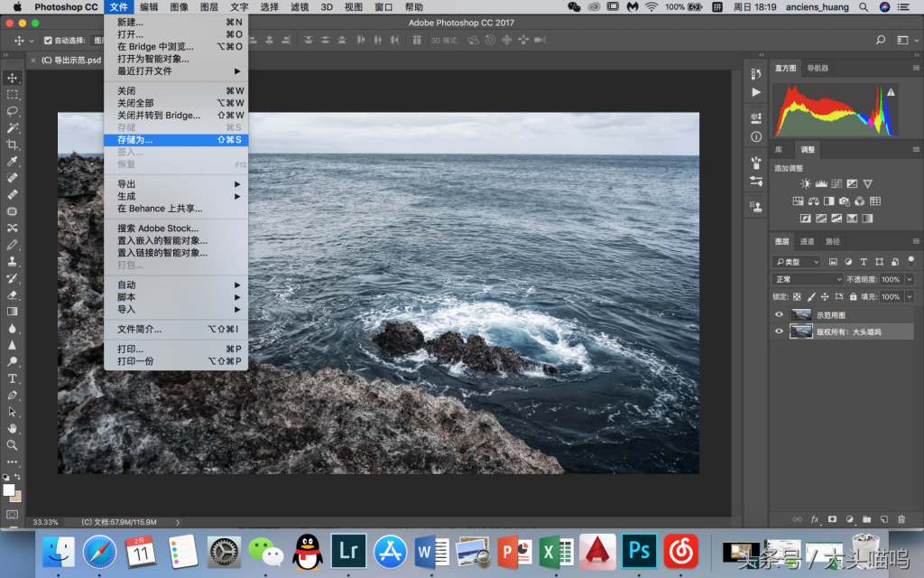Viewport: 924px width, 578px height.
Task: Select the Move tool in toolbar
Action: [12, 78]
